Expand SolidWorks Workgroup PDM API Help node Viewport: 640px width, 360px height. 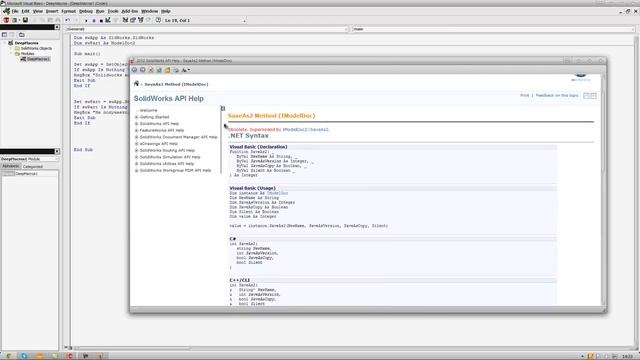click(x=137, y=171)
